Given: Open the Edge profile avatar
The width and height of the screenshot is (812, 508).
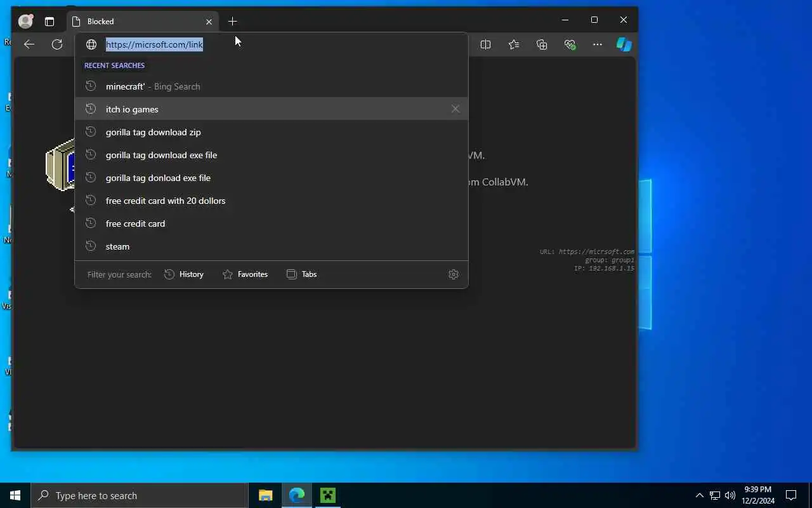Looking at the screenshot, I should (25, 21).
